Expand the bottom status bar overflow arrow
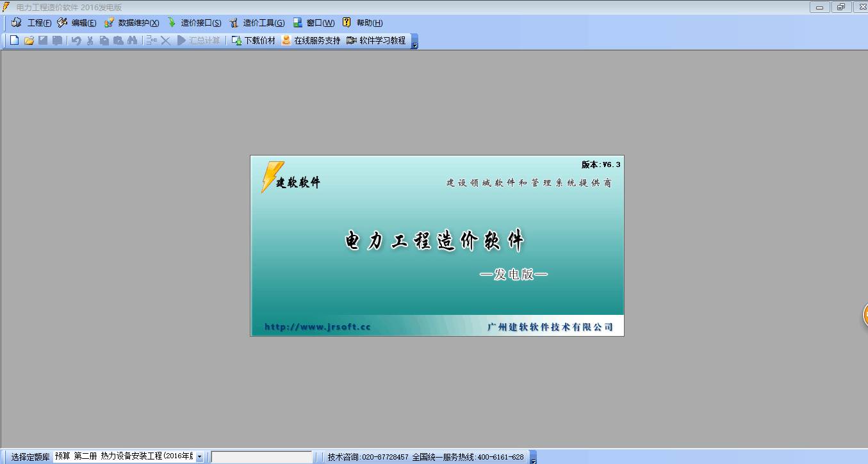This screenshot has width=868, height=464. [533, 458]
